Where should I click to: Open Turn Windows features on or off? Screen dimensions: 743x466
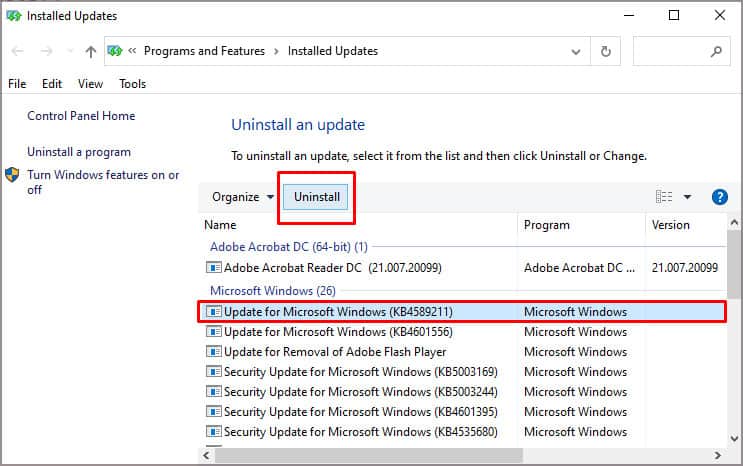pyautogui.click(x=103, y=182)
